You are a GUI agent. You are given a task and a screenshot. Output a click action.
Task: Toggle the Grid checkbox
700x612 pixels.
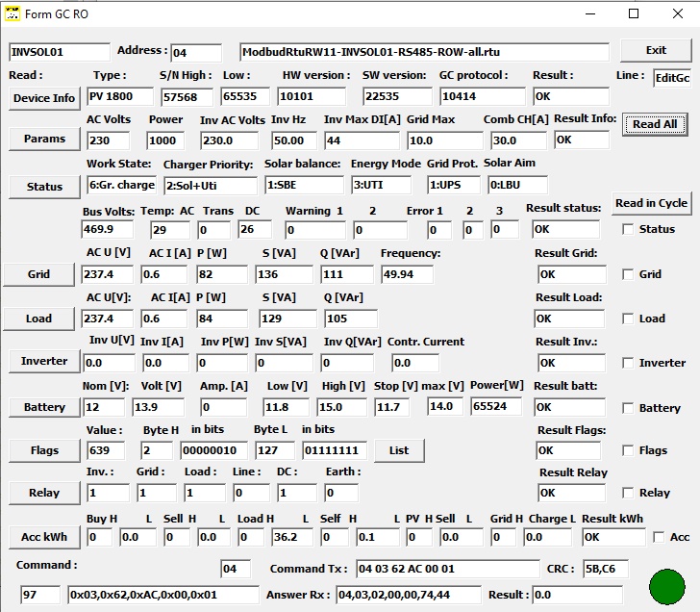629,274
